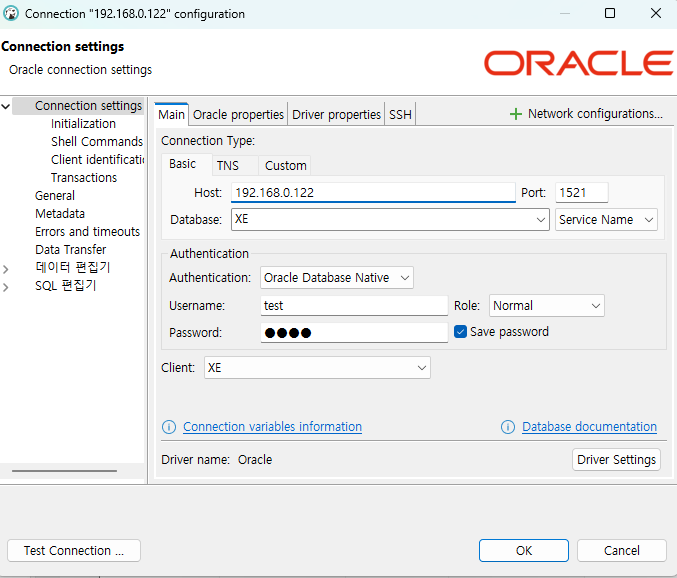This screenshot has height=578, width=677.
Task: Switch to the Main tab
Action: (x=171, y=115)
